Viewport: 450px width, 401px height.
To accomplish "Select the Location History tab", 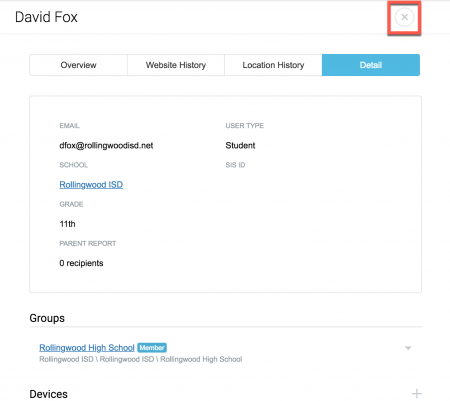I will [273, 65].
